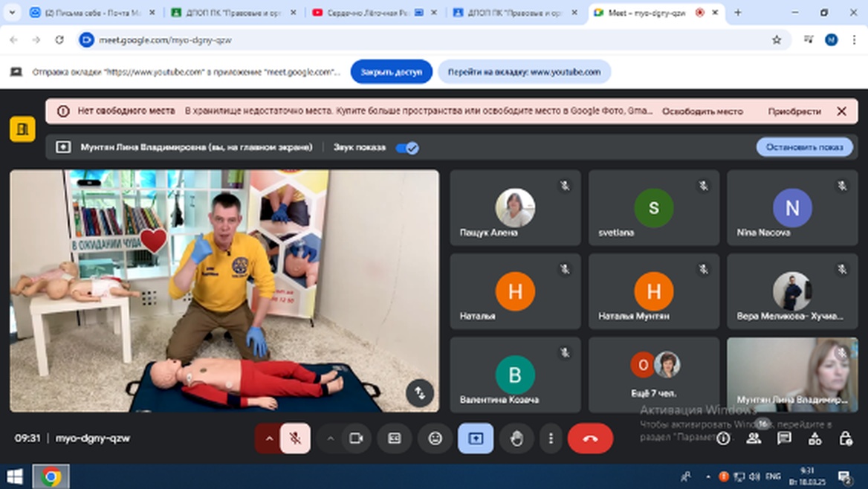Turn on the camera
The height and width of the screenshot is (489, 868).
pos(356,438)
